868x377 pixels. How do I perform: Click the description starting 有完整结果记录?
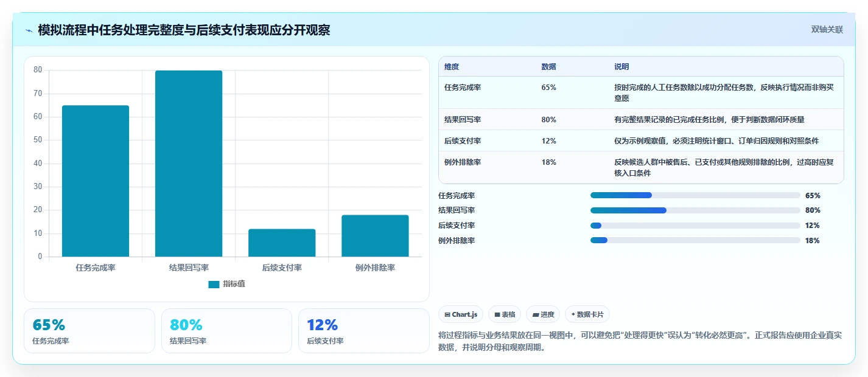coord(709,120)
